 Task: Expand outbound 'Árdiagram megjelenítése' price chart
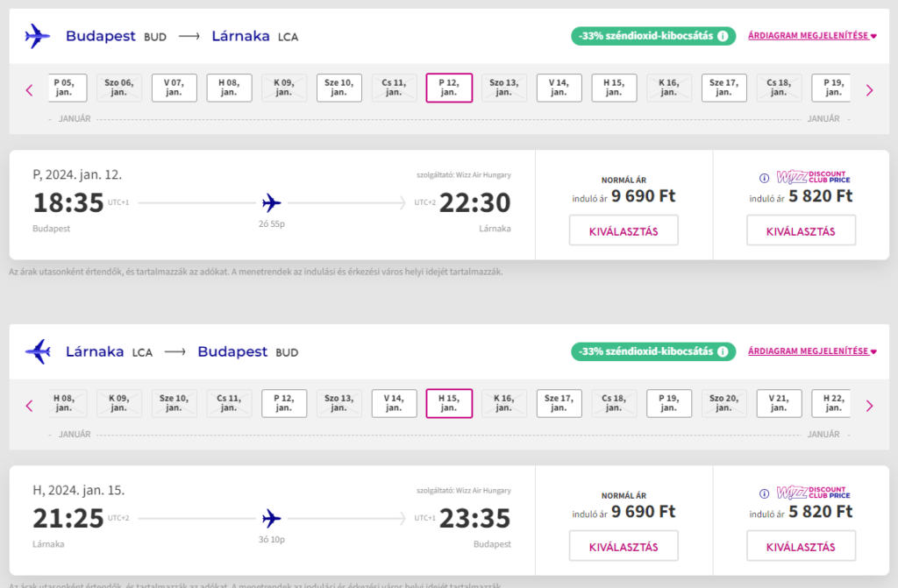[812, 36]
